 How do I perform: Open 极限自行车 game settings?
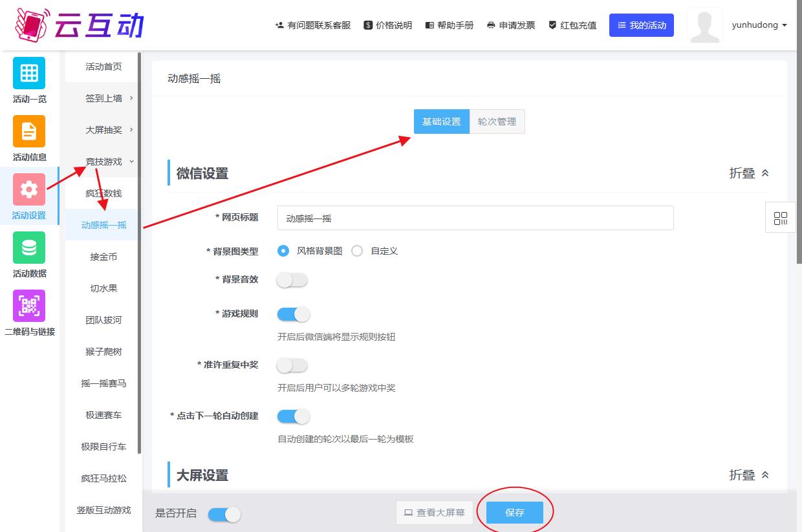103,447
